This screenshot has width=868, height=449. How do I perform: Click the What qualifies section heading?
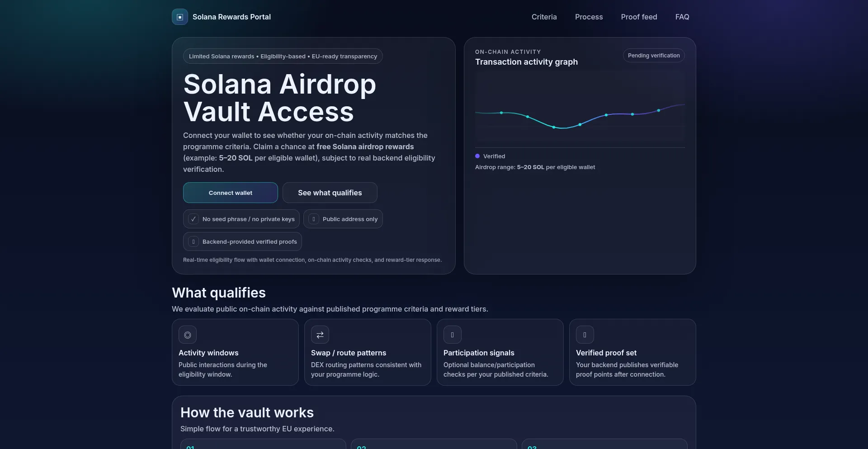(219, 293)
